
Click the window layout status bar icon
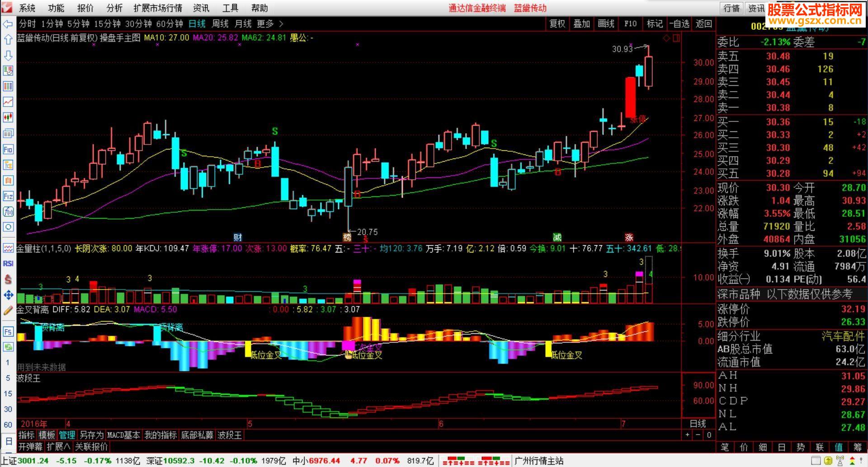click(816, 461)
